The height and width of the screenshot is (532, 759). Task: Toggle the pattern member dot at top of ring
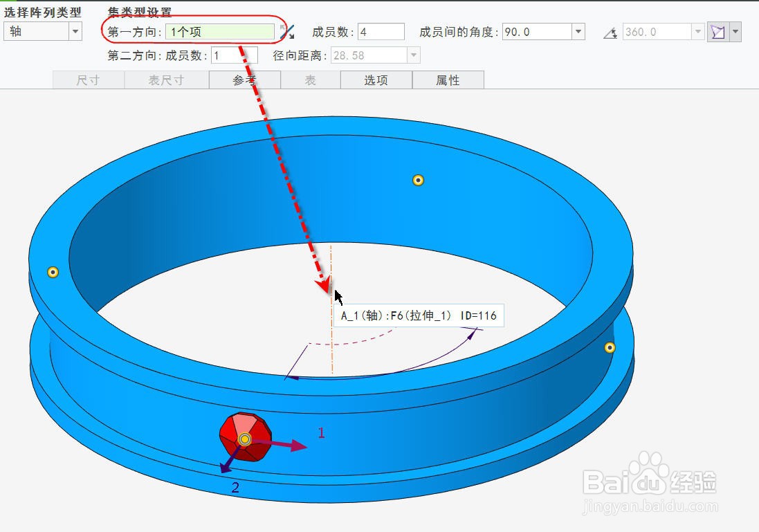[x=418, y=180]
